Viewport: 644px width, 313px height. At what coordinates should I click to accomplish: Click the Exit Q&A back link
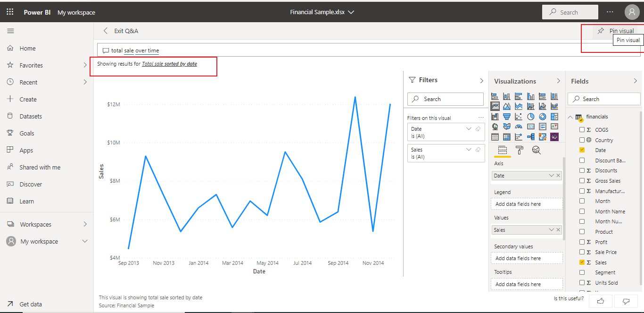(121, 31)
